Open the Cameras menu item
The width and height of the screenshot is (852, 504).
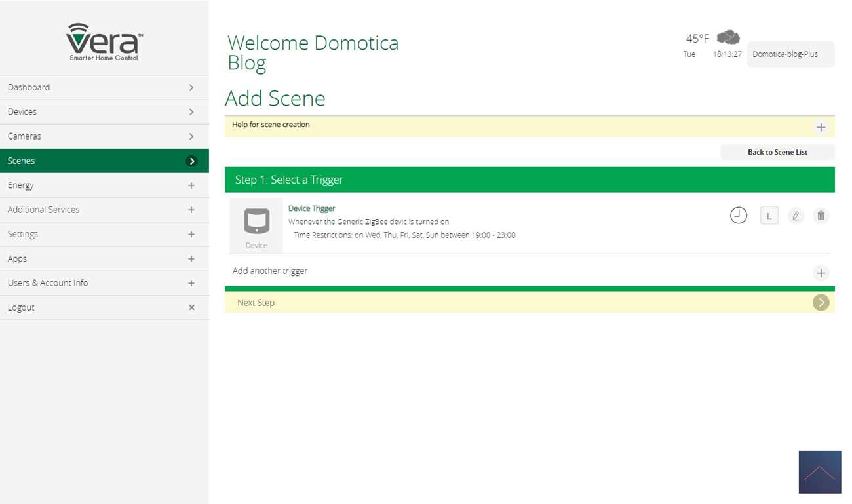[x=104, y=136]
